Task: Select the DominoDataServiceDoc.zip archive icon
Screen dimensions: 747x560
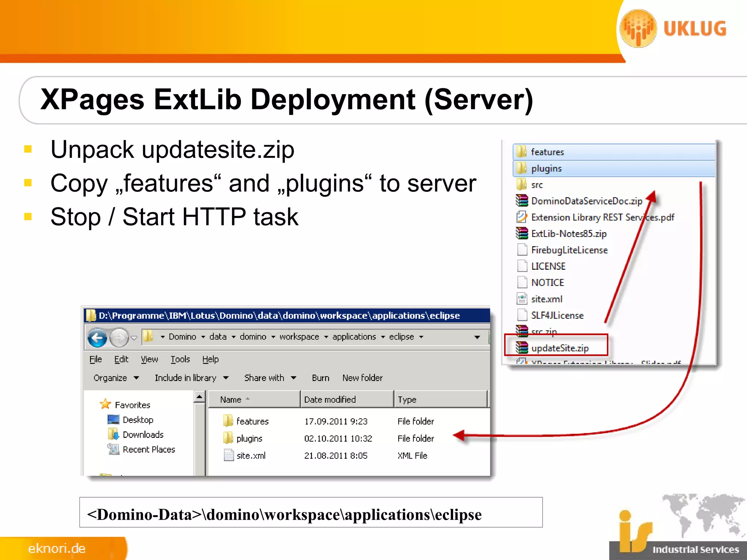Action: coord(522,201)
